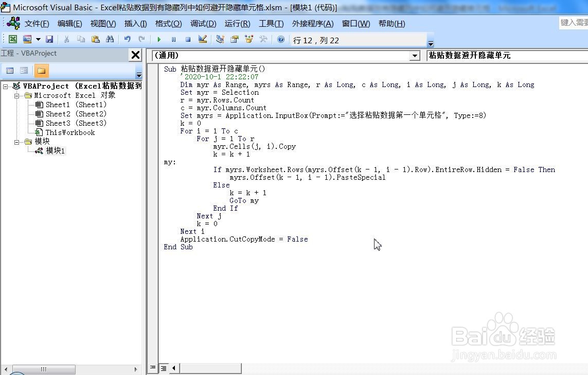Click View Object icon in project panel
The image size is (588, 375).
click(x=24, y=71)
